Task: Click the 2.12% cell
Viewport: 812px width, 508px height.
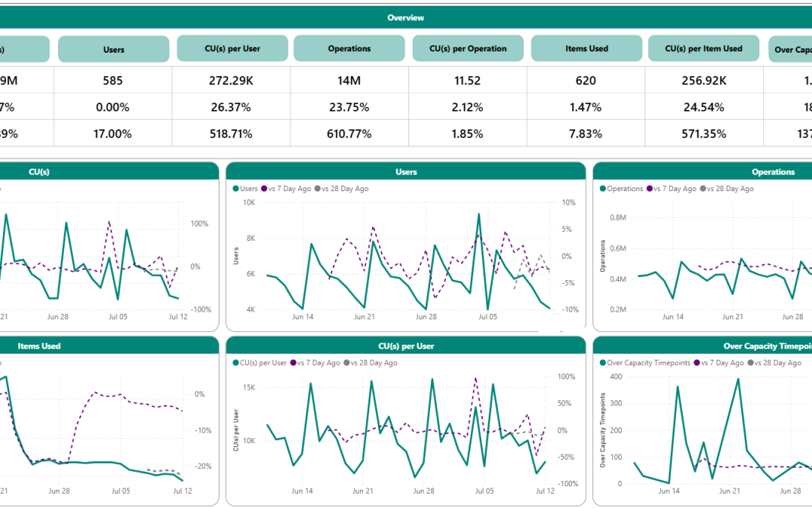Action: coord(468,108)
